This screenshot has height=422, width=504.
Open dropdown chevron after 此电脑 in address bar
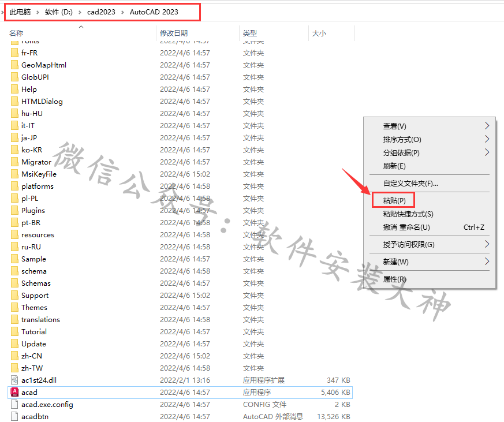coord(38,12)
